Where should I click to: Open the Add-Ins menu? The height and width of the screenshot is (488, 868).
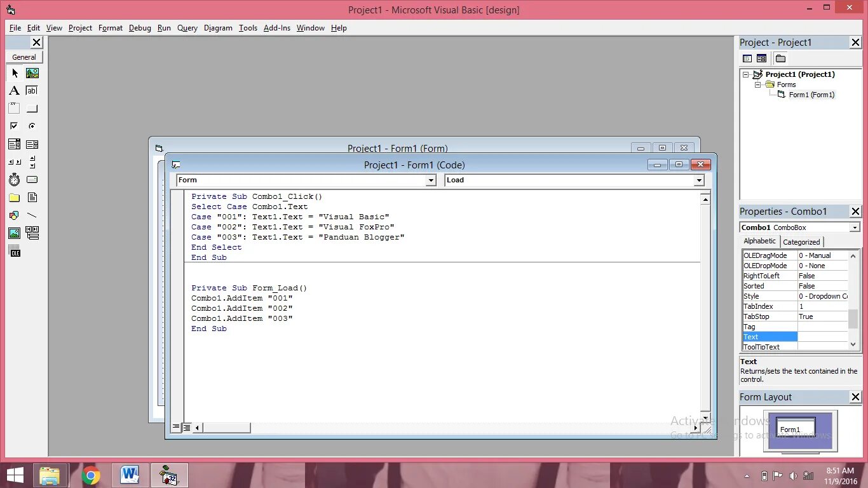coord(277,28)
